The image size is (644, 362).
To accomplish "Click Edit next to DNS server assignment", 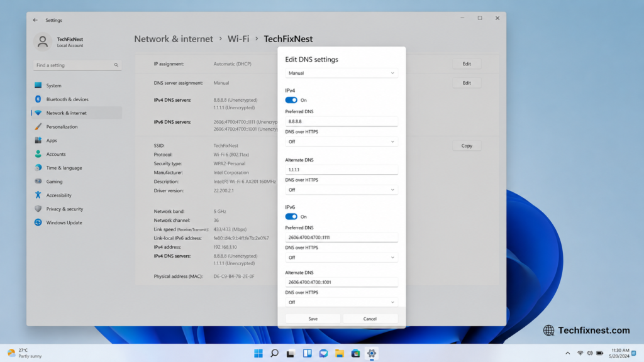I will [x=467, y=83].
